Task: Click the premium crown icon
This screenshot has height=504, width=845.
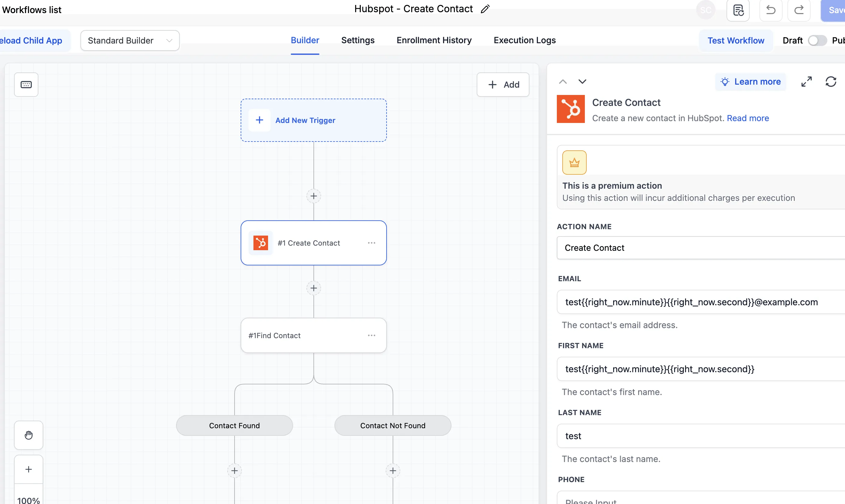Action: (x=574, y=162)
